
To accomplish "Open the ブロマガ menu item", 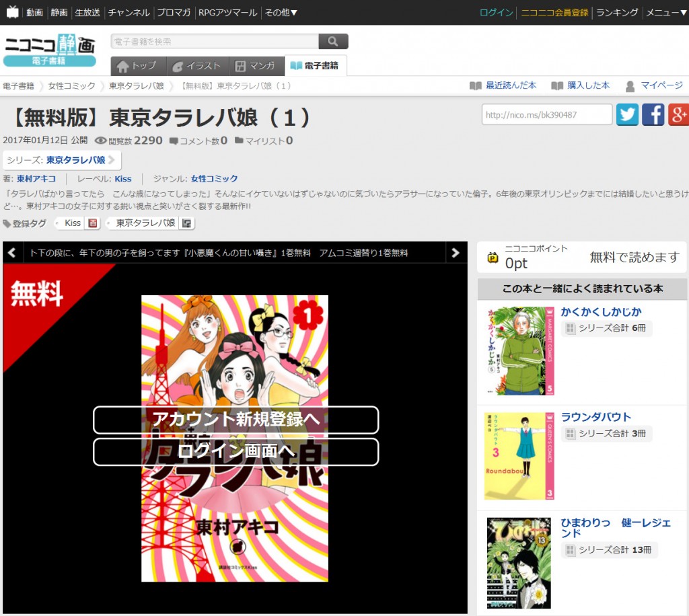I will tap(174, 12).
